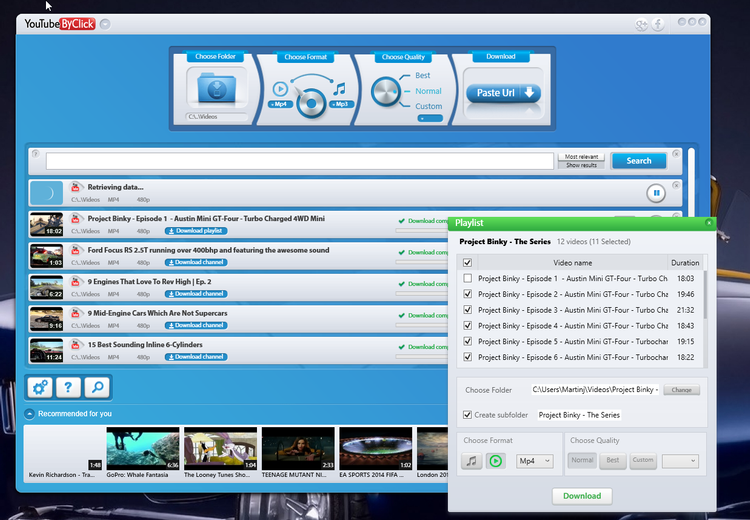
Task: Select Custom quality button in Playlist
Action: (643, 460)
